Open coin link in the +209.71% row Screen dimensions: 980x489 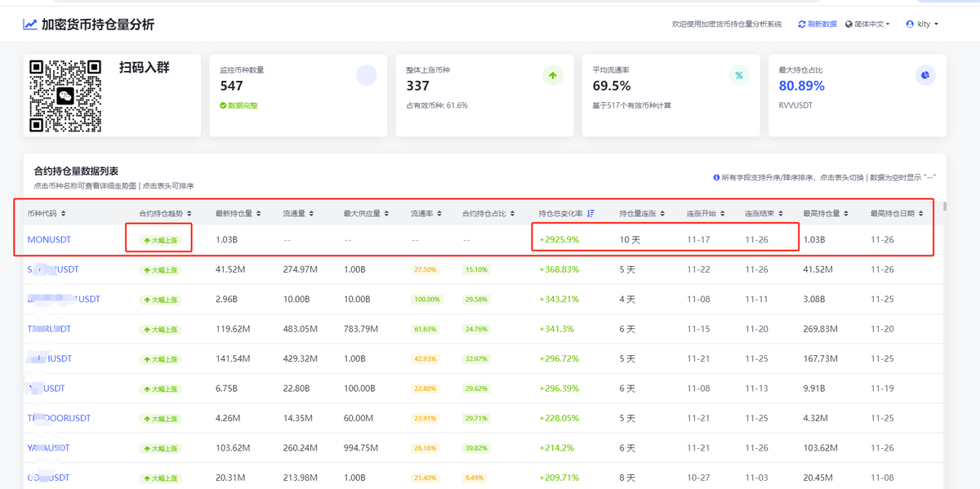coord(48,478)
